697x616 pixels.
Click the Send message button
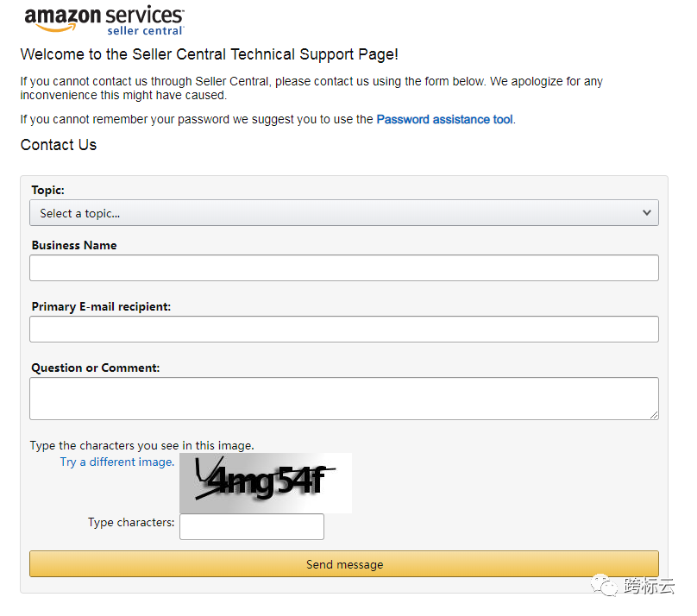[344, 564]
